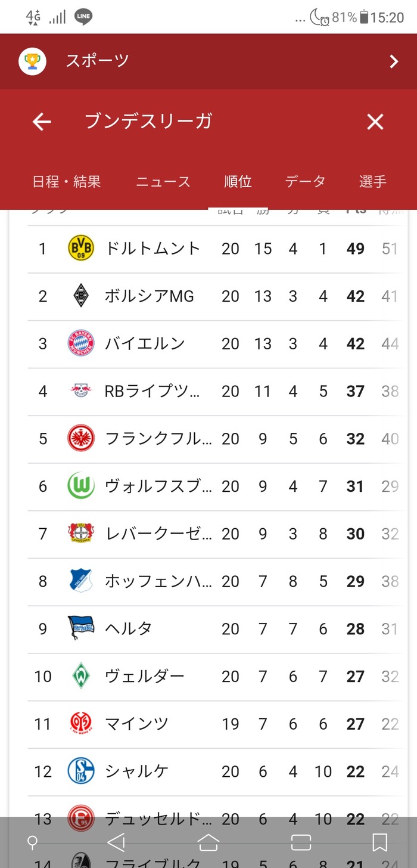Tap the Bayer Leverkusen club crest
Image resolution: width=417 pixels, height=868 pixels.
point(81,534)
